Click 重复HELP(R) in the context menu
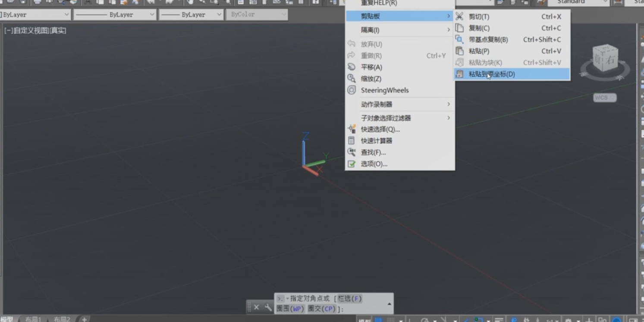The height and width of the screenshot is (322, 644). 400,3
